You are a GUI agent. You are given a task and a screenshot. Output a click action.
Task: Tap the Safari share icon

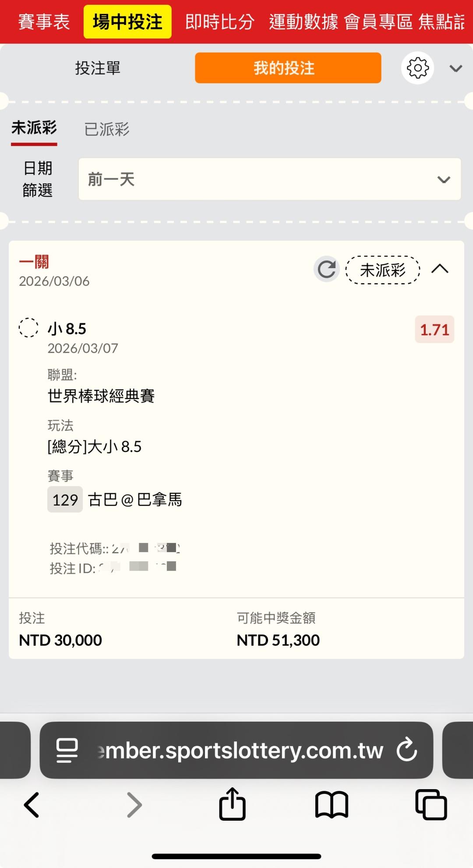click(232, 804)
